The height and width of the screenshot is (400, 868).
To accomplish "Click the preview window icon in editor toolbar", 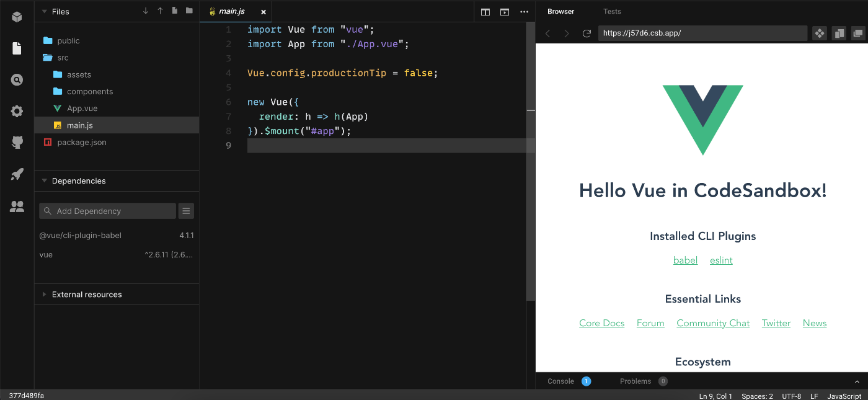I will click(505, 12).
